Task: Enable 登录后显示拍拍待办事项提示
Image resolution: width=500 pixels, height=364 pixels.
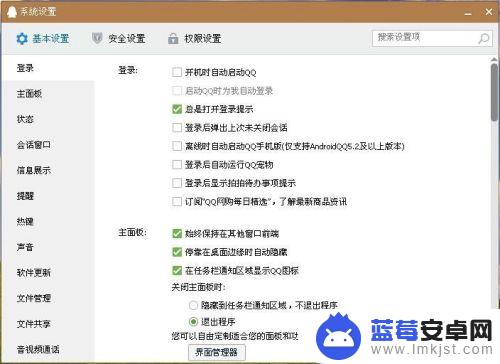Action: 177,183
